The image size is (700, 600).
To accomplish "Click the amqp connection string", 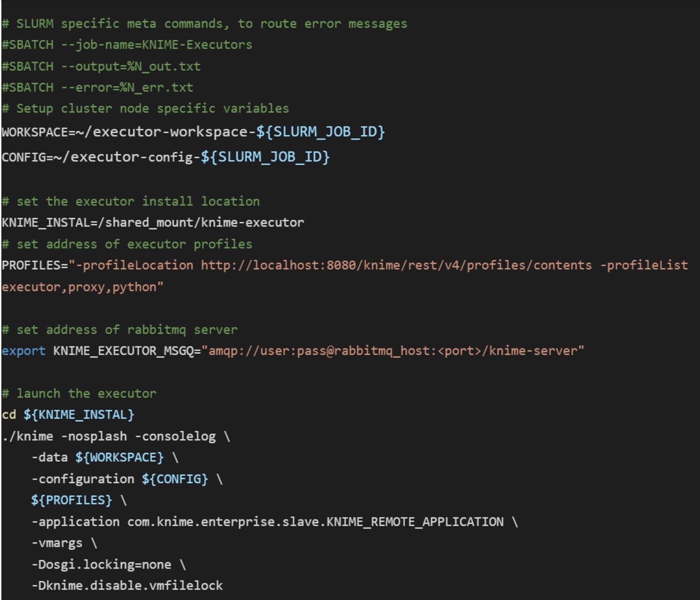I will pos(393,351).
